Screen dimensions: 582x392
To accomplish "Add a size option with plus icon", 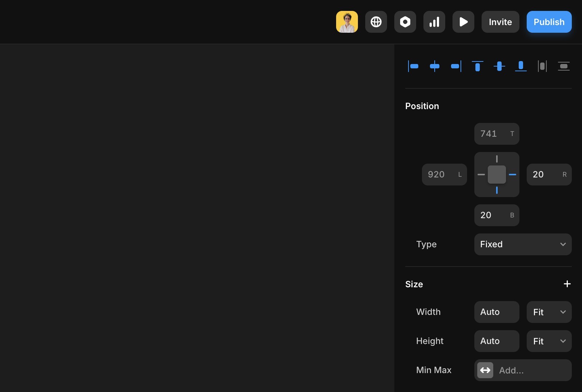I will pos(567,284).
